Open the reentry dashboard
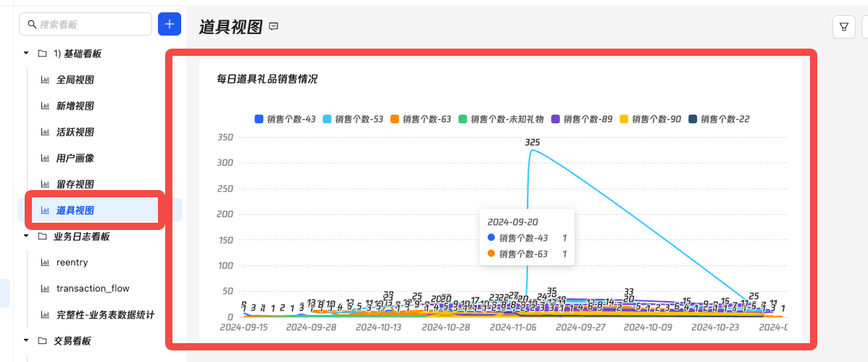Image resolution: width=868 pixels, height=362 pixels. pos(72,262)
